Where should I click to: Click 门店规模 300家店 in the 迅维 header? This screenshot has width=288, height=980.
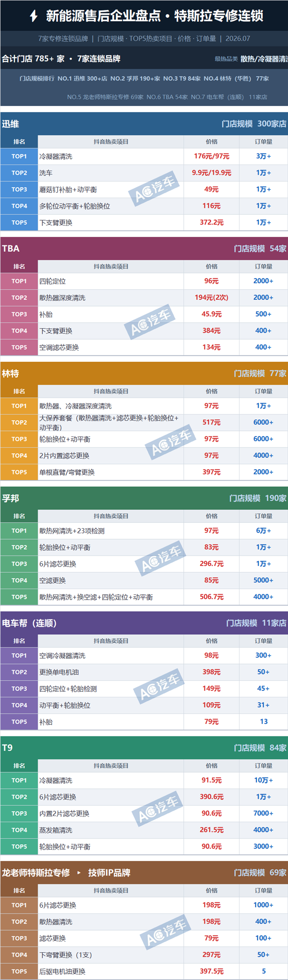pyautogui.click(x=254, y=124)
